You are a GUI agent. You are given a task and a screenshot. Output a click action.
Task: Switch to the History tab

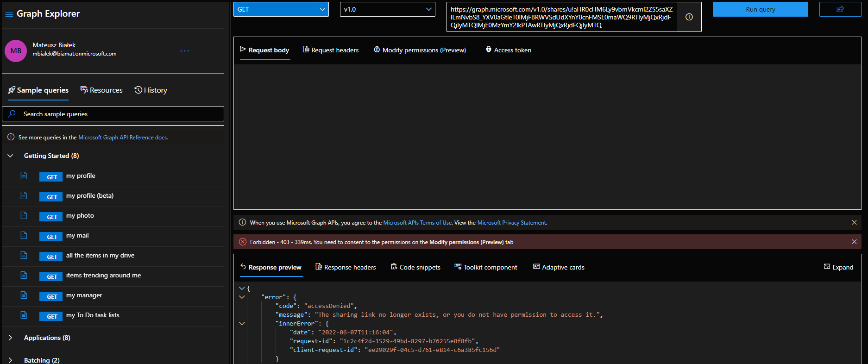pos(151,90)
